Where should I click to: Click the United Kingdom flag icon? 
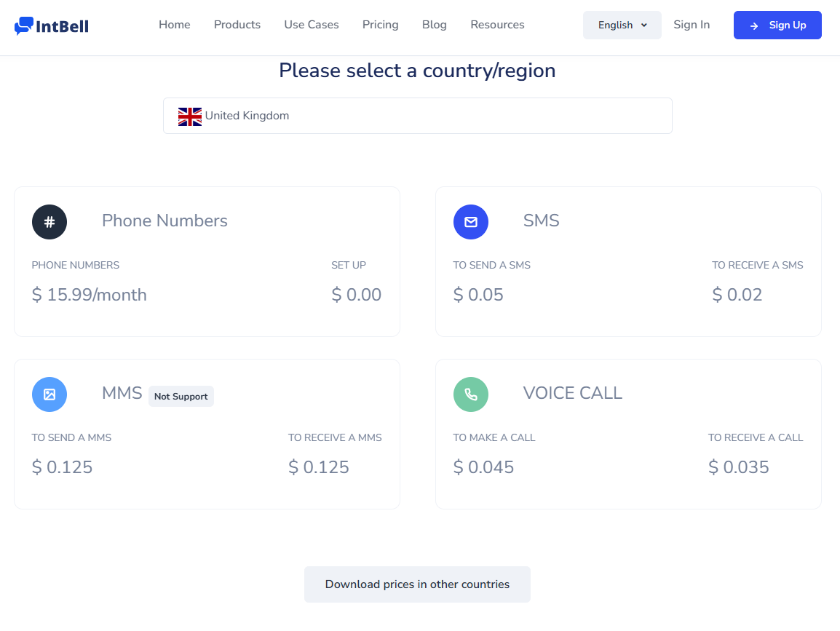190,116
